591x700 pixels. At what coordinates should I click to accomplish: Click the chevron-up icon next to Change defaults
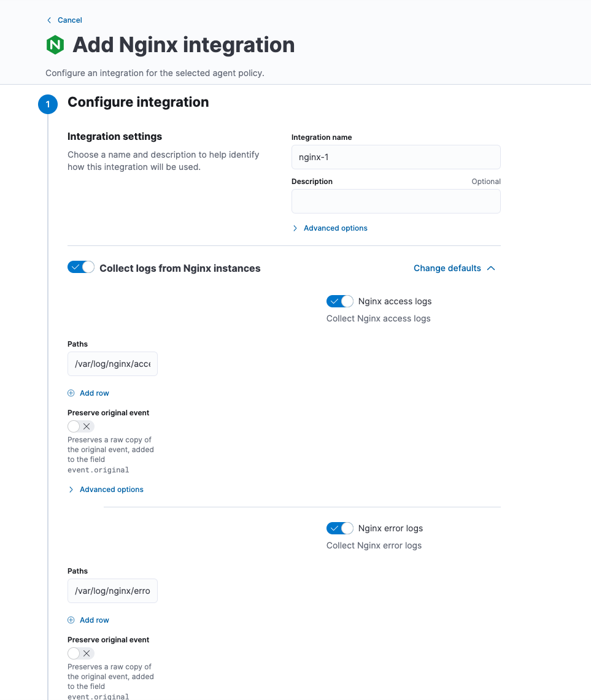click(490, 267)
